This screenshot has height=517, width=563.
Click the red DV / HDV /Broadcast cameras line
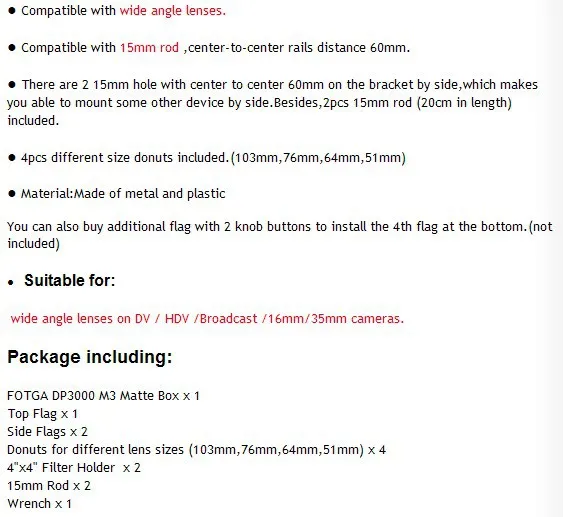click(207, 319)
